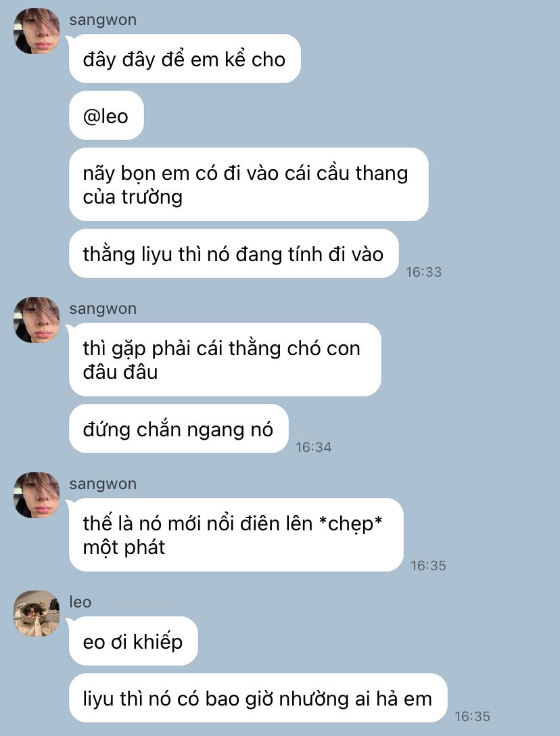Screen dimensions: 560x736
Task: Tap the @leo mention bubble
Action: pyautogui.click(x=106, y=116)
